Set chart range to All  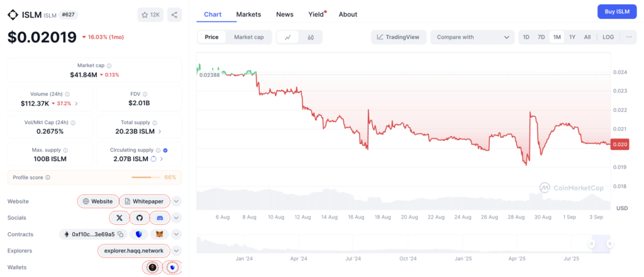point(587,37)
